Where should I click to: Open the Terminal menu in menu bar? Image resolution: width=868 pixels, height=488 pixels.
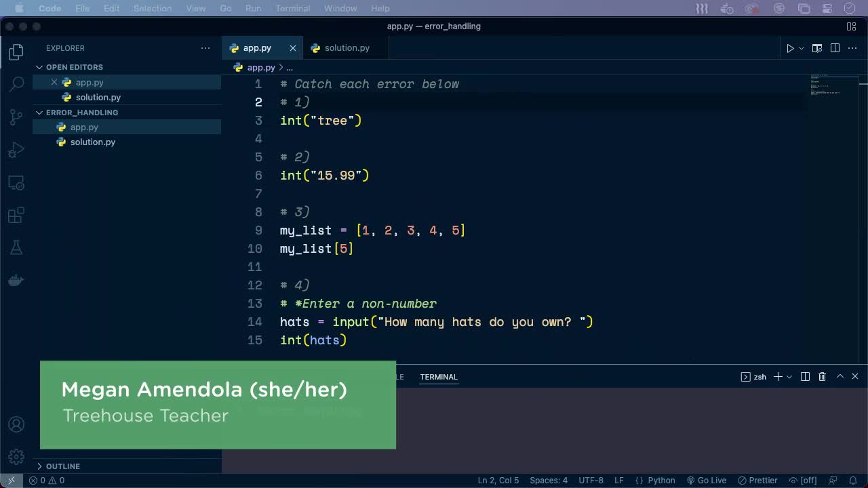(293, 8)
